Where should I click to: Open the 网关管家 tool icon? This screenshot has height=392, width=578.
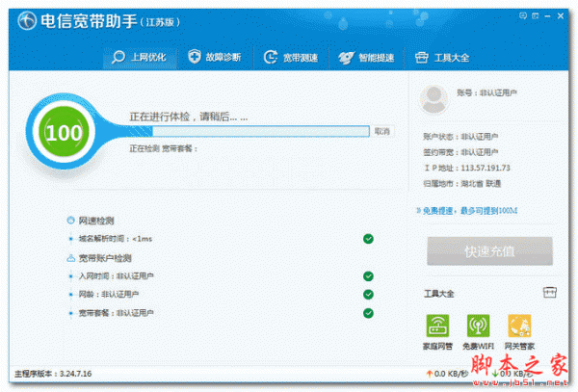pyautogui.click(x=520, y=326)
